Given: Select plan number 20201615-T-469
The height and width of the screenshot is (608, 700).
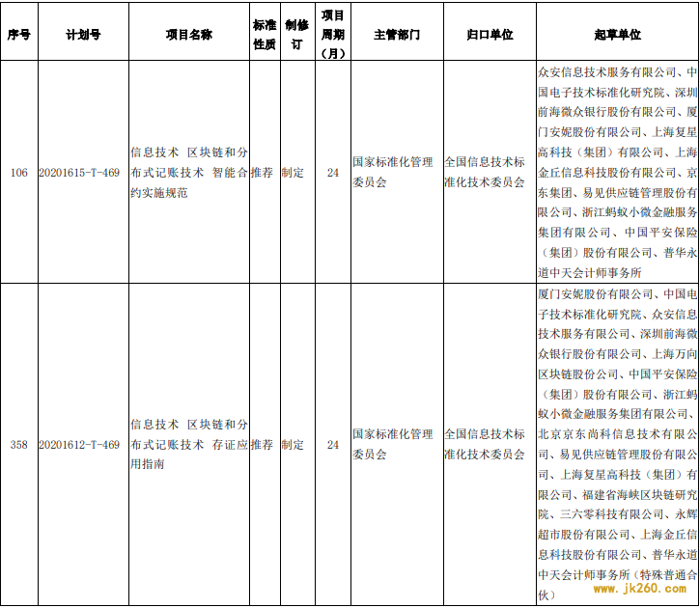Looking at the screenshot, I should pyautogui.click(x=79, y=172).
